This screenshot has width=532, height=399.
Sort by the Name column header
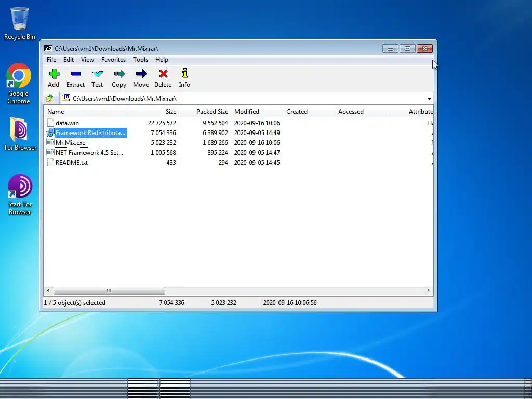point(86,112)
